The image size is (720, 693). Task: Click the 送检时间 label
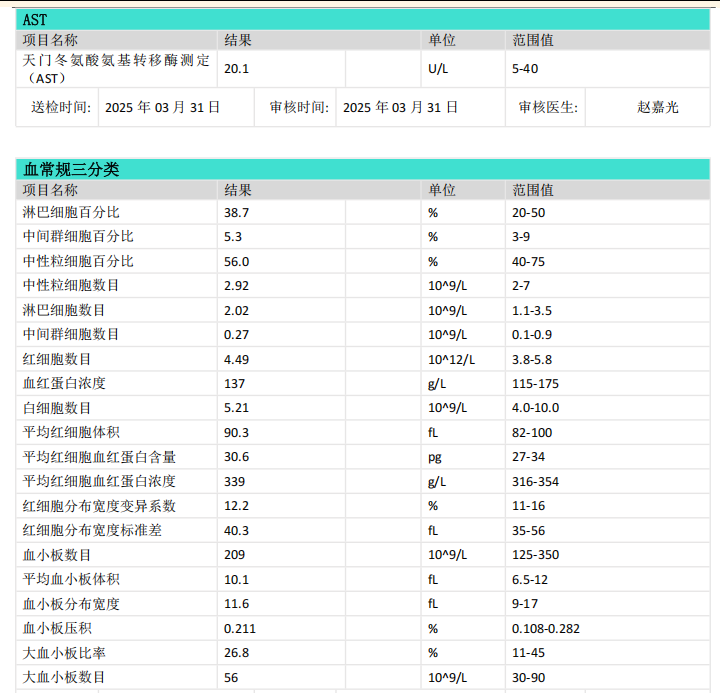click(60, 107)
